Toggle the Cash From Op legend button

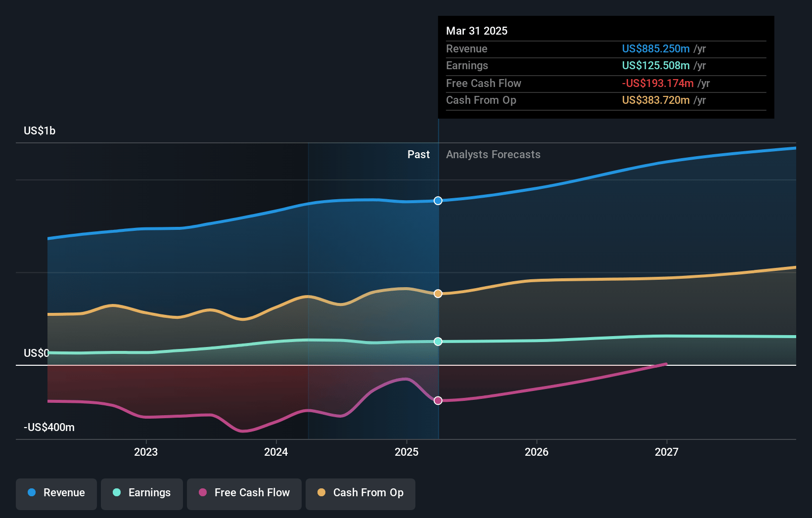[361, 494]
